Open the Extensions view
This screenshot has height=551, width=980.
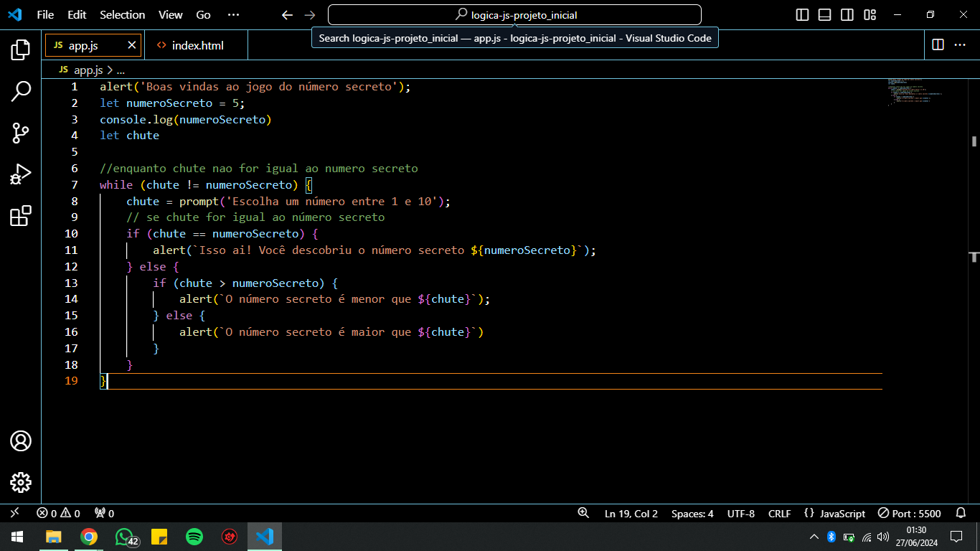coord(20,216)
